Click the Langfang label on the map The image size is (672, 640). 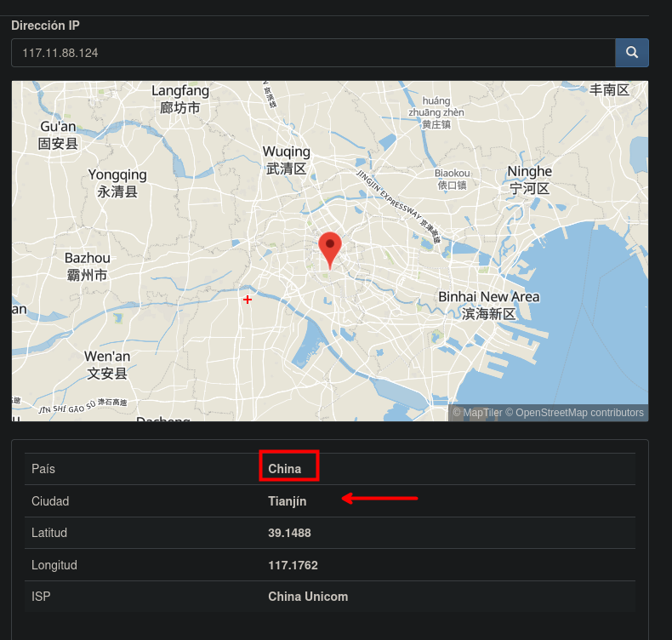click(x=180, y=99)
